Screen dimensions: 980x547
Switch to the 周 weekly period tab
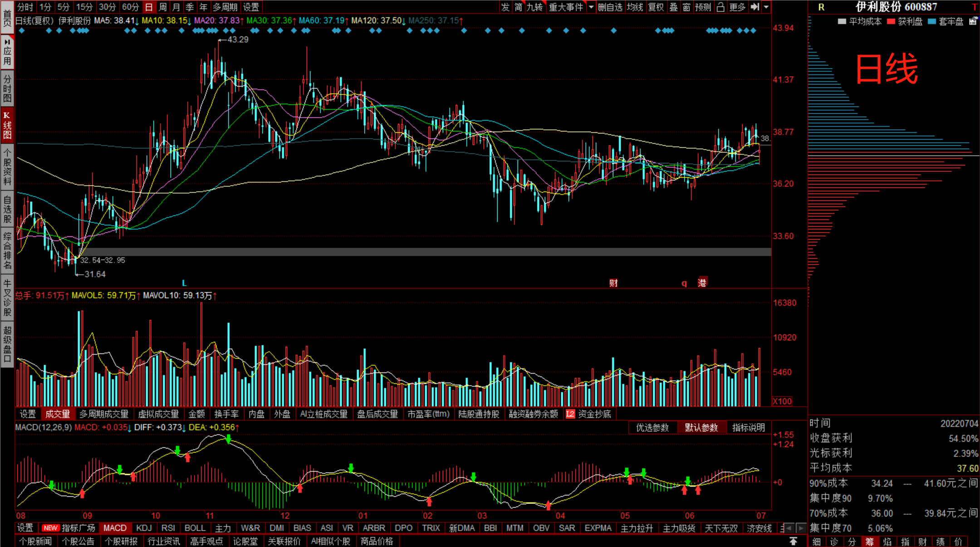pyautogui.click(x=162, y=7)
